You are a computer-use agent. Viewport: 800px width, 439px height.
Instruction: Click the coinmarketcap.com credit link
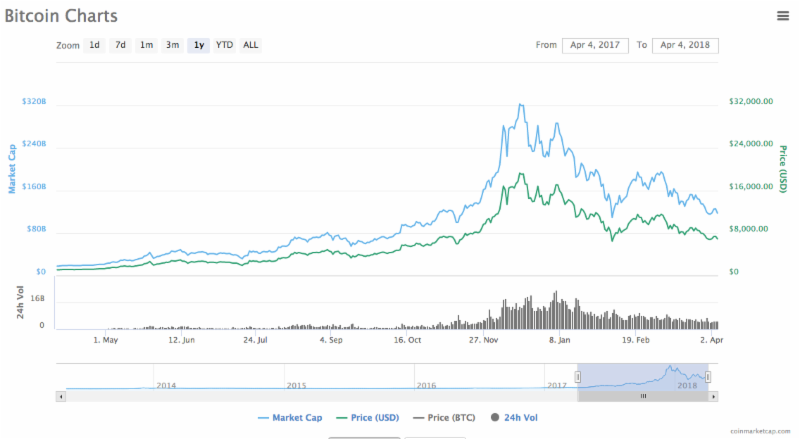pos(760,431)
